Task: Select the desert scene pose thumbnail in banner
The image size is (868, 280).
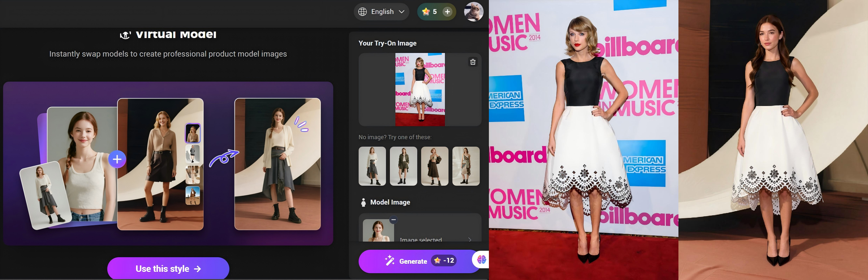Action: [x=193, y=195]
